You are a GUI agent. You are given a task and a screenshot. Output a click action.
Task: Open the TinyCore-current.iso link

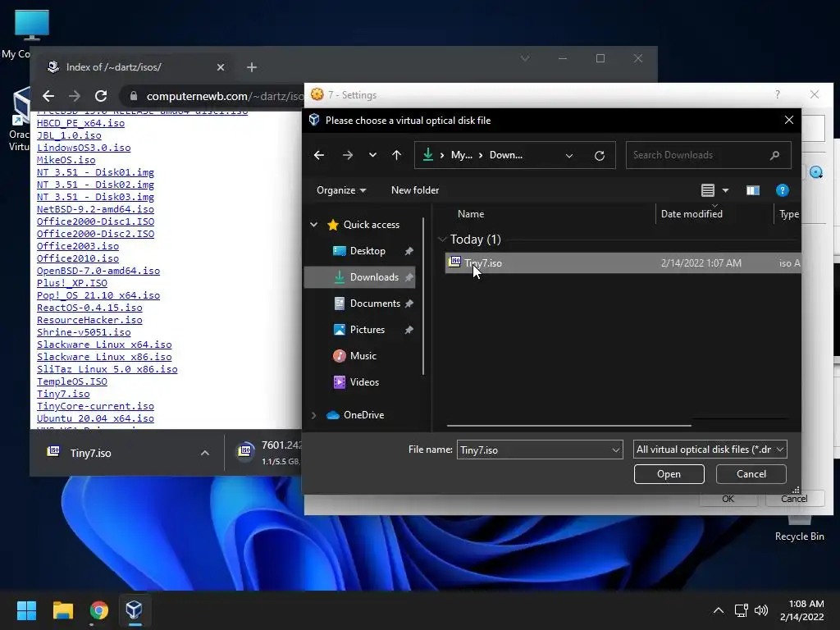click(95, 407)
